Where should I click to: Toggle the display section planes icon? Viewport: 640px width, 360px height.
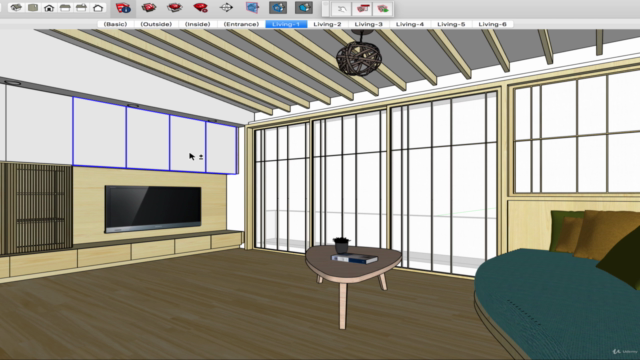click(278, 8)
